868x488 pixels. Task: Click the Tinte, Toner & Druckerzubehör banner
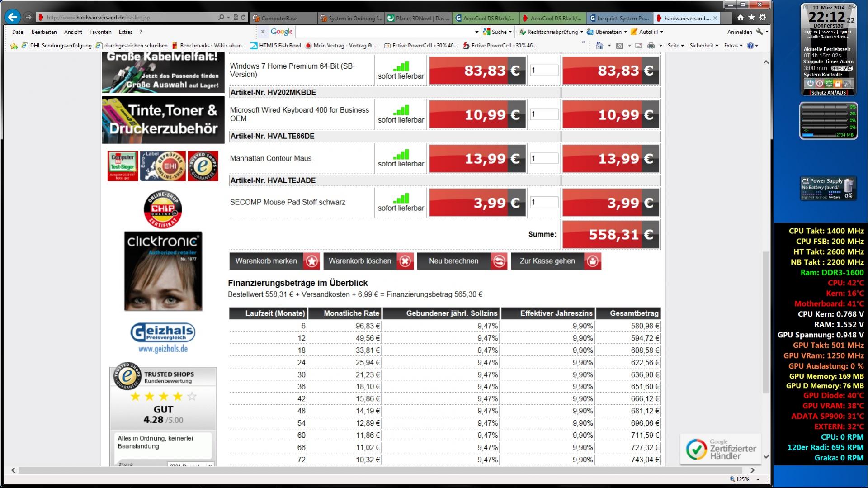pos(163,120)
